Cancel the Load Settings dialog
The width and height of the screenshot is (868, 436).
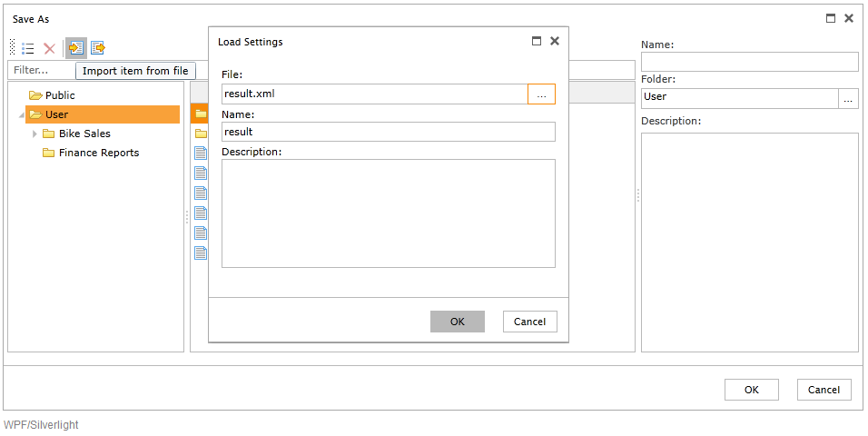coord(529,322)
